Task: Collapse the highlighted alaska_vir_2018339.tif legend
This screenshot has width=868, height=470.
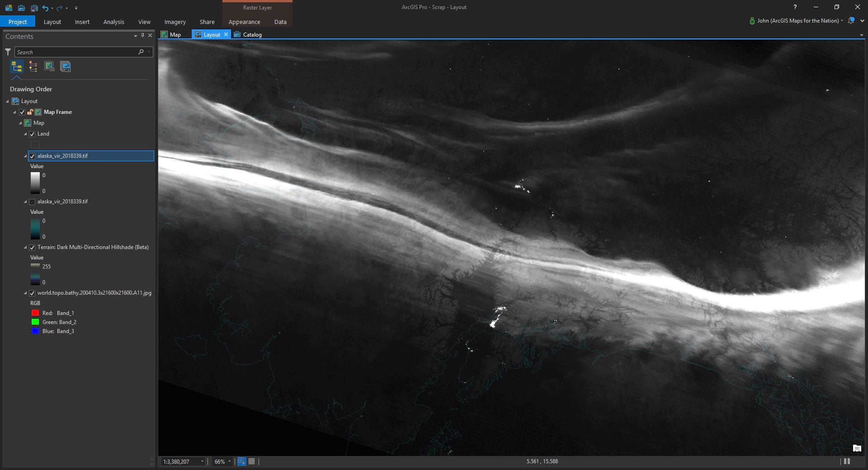Action: (25, 156)
